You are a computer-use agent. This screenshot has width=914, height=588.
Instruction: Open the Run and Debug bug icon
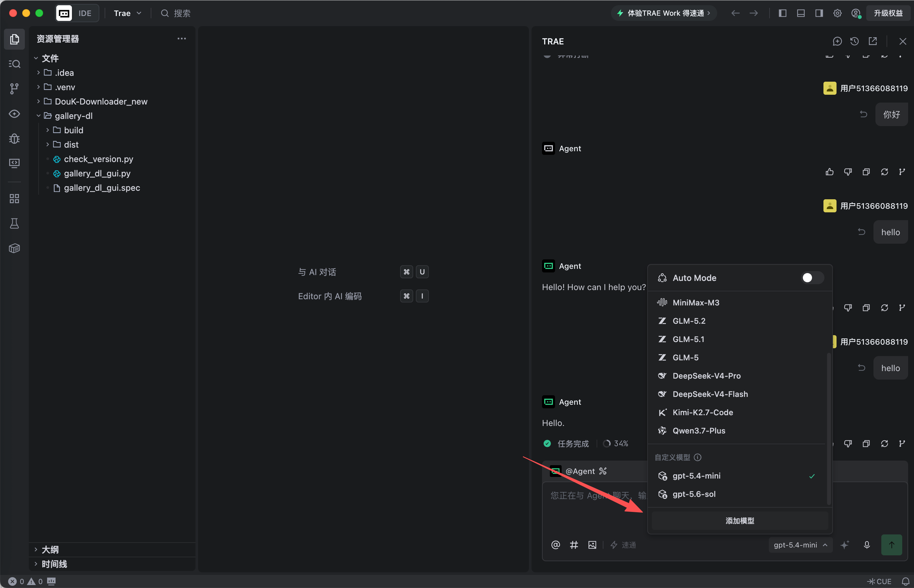click(x=14, y=138)
